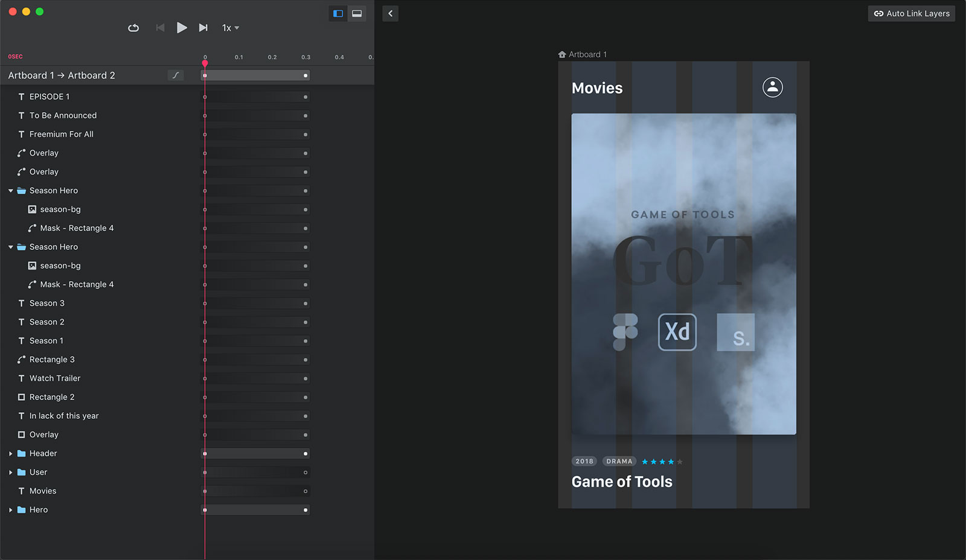Switch to left-side panel layout
966x560 pixels.
tap(338, 13)
